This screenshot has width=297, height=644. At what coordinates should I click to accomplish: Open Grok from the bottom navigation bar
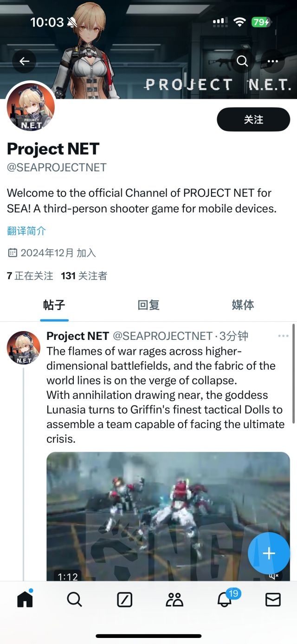pos(124,601)
